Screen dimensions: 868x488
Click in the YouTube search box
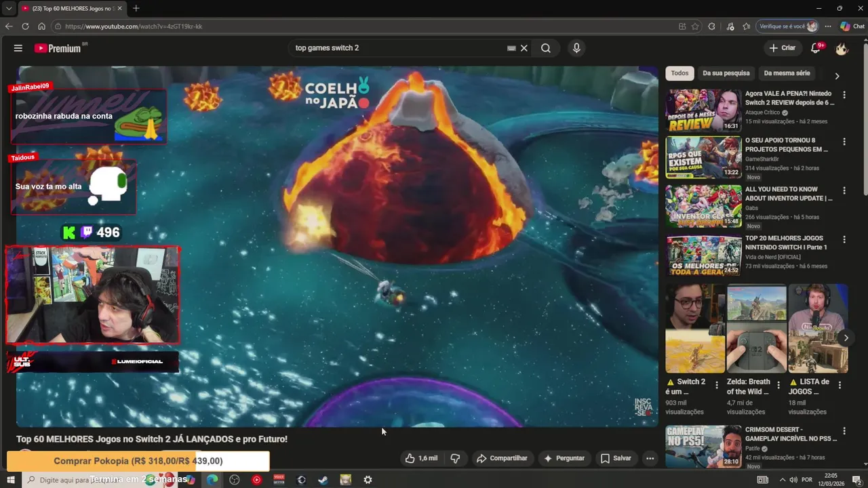pyautogui.click(x=400, y=48)
